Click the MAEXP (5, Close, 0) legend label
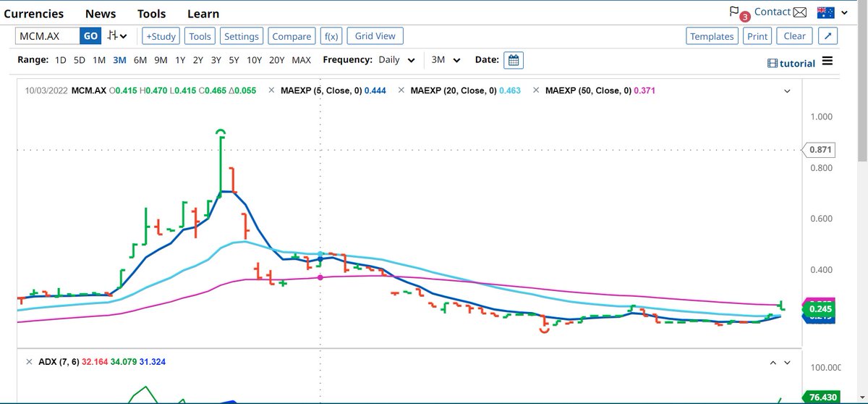868x404 pixels. point(320,91)
